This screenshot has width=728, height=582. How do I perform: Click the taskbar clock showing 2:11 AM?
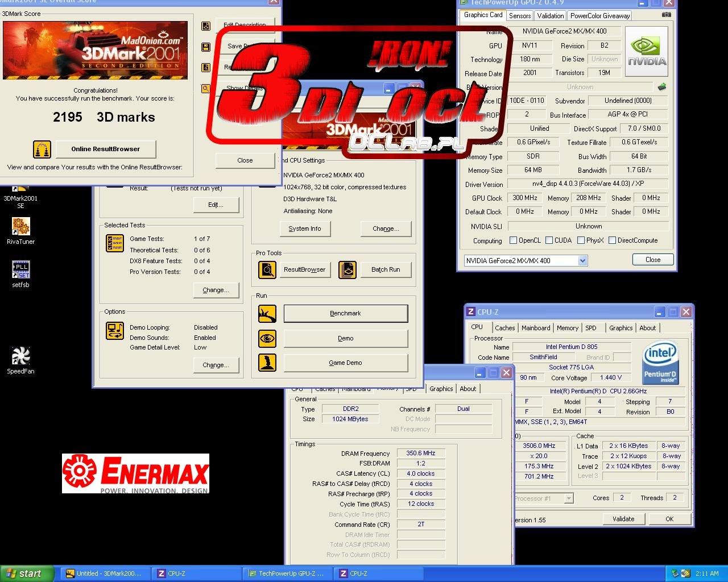708,573
